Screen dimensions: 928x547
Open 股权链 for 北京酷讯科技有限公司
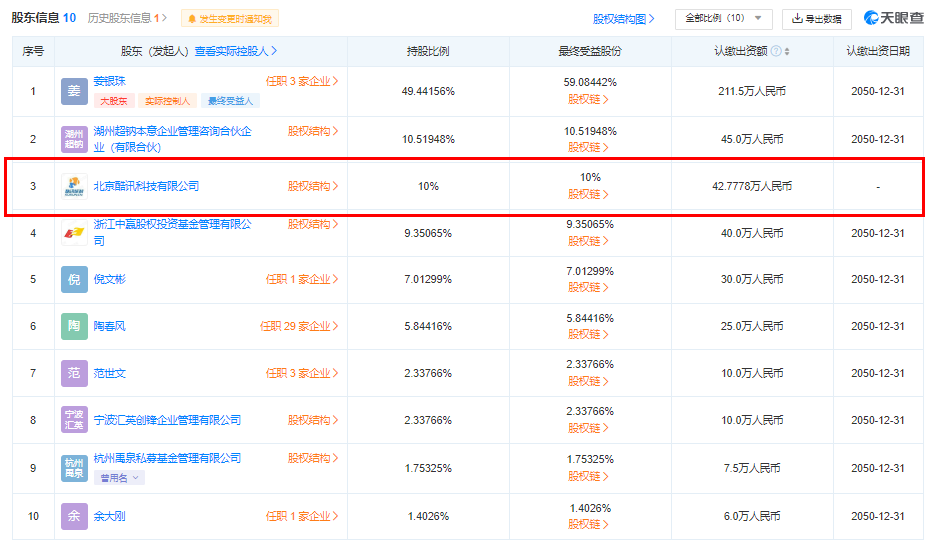pos(589,194)
